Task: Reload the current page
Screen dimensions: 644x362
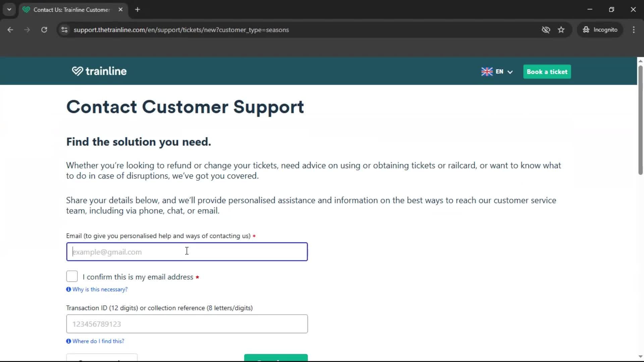Action: pyautogui.click(x=44, y=30)
